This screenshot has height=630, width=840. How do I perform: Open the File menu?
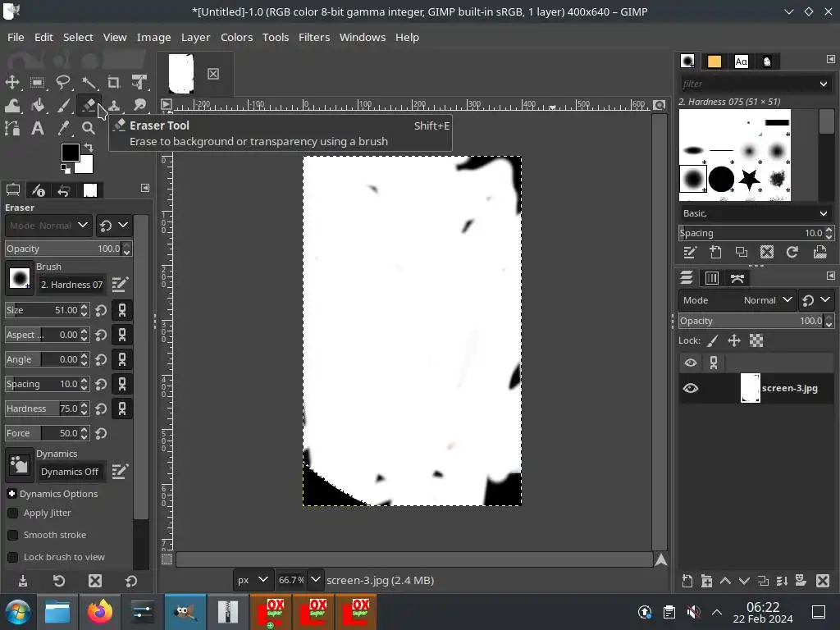[16, 37]
